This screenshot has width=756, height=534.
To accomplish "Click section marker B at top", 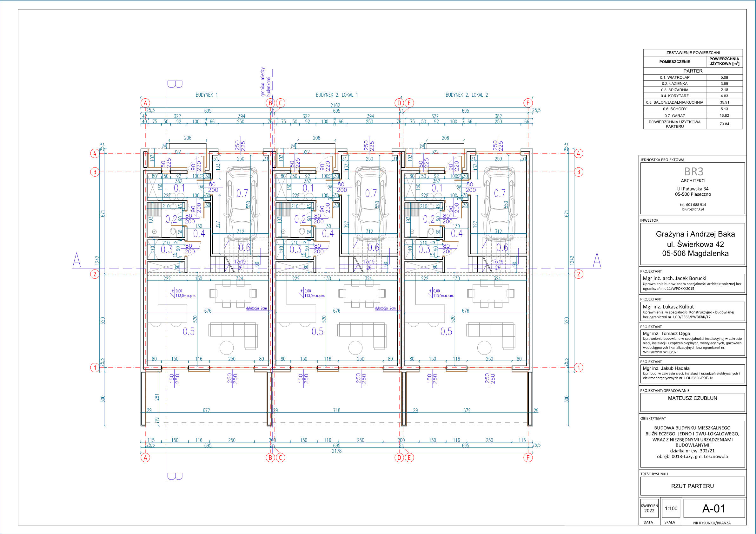I will [175, 84].
